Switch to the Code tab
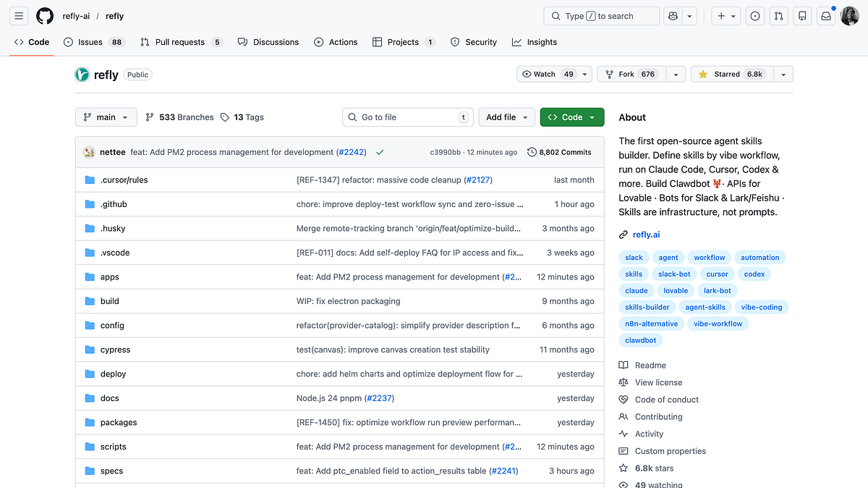Viewport: 868px width, 488px height. [33, 42]
